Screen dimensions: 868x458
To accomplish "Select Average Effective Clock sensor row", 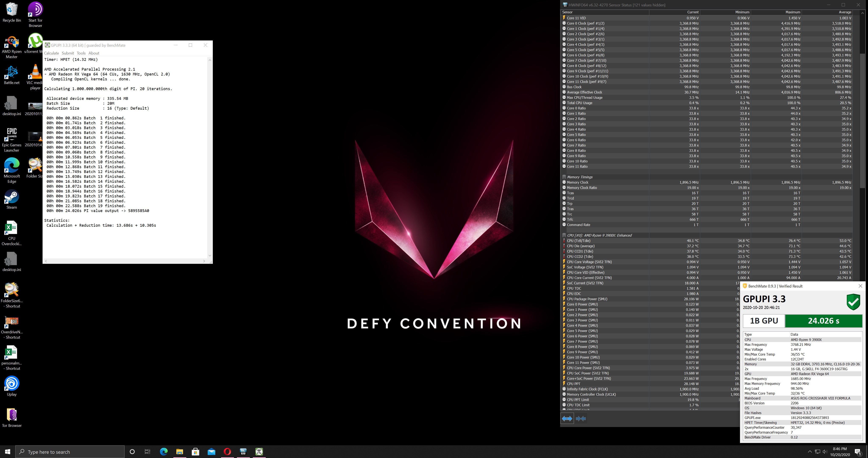I will click(x=707, y=92).
